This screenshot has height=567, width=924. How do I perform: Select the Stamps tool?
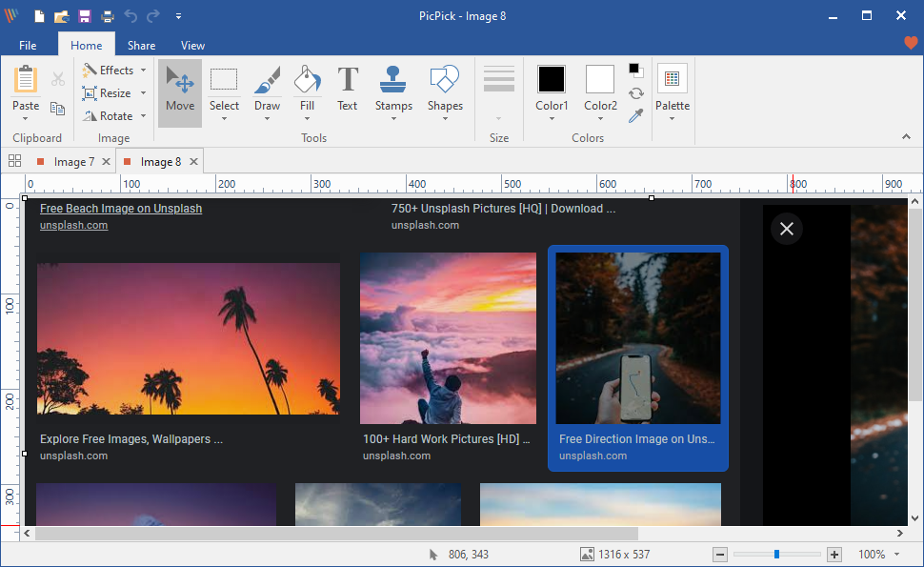point(393,88)
